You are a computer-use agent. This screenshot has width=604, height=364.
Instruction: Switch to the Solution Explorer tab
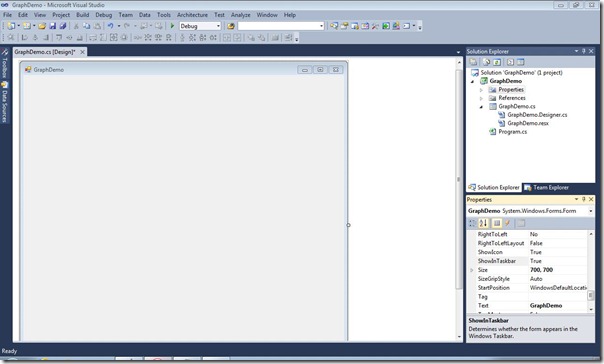click(x=494, y=188)
